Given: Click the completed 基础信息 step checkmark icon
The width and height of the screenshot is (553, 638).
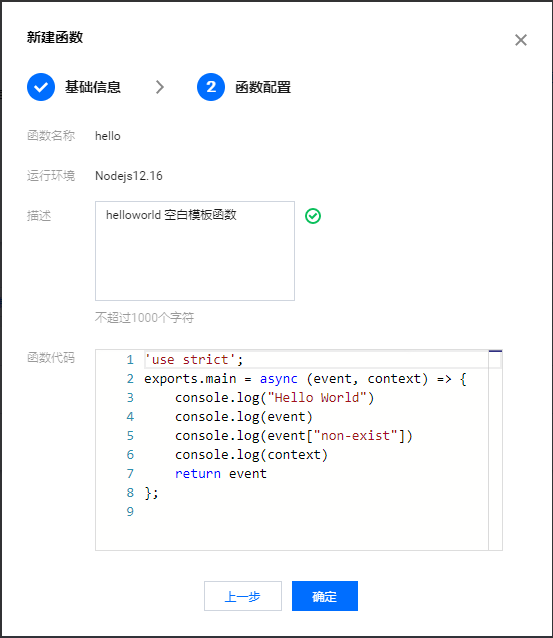Looking at the screenshot, I should tap(41, 87).
